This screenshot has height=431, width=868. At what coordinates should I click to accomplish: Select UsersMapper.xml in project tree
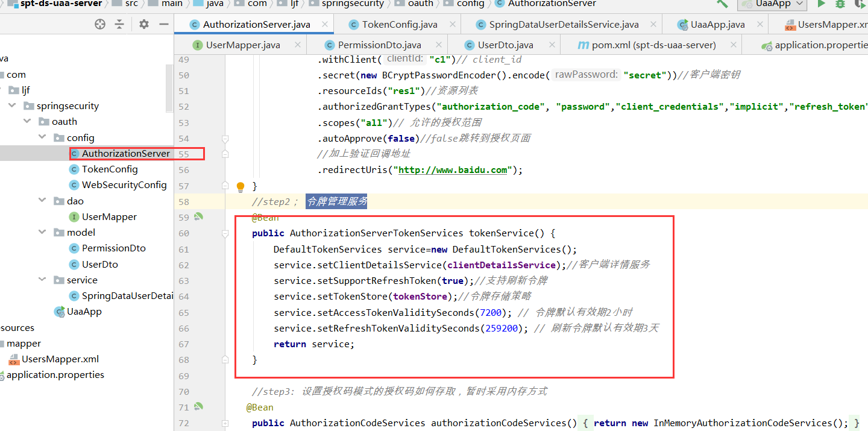54,359
